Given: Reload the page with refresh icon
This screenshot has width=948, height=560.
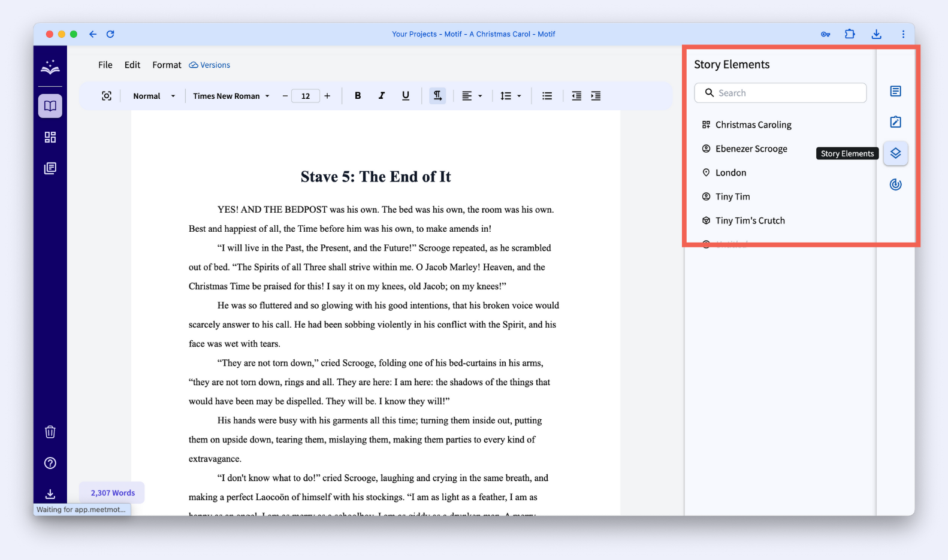Looking at the screenshot, I should click(110, 34).
